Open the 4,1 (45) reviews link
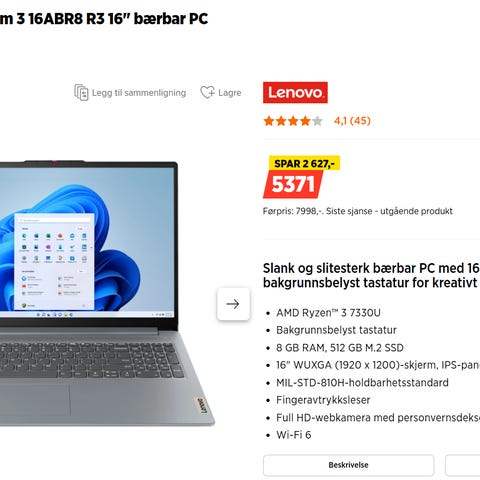 pos(352,121)
